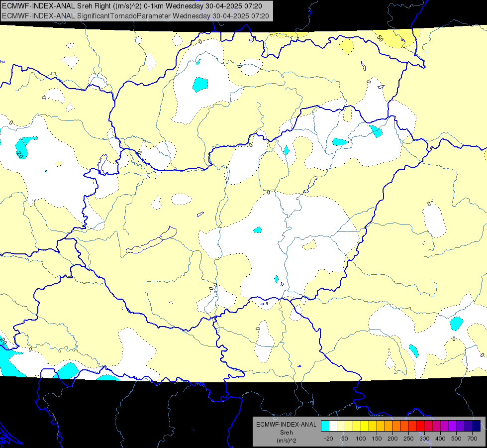Click the legend value '400'
The height and width of the screenshot is (448, 487).
440,439
